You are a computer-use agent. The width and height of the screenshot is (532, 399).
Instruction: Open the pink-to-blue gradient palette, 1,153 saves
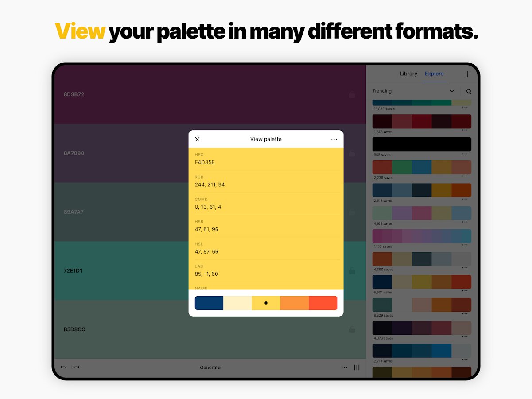(x=422, y=236)
